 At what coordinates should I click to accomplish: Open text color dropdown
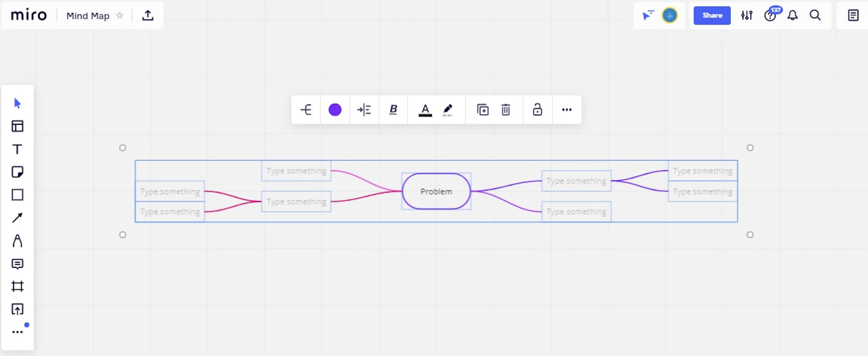pos(425,110)
